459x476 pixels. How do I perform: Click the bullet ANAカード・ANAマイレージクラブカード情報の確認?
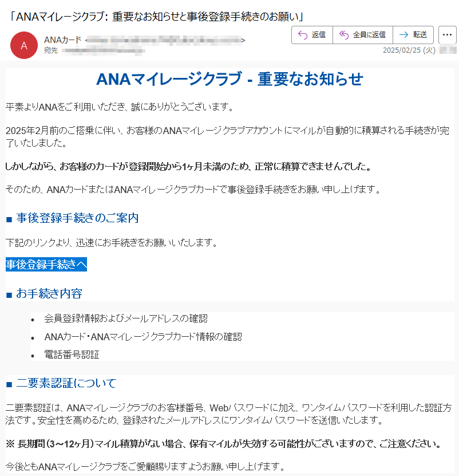point(143,337)
